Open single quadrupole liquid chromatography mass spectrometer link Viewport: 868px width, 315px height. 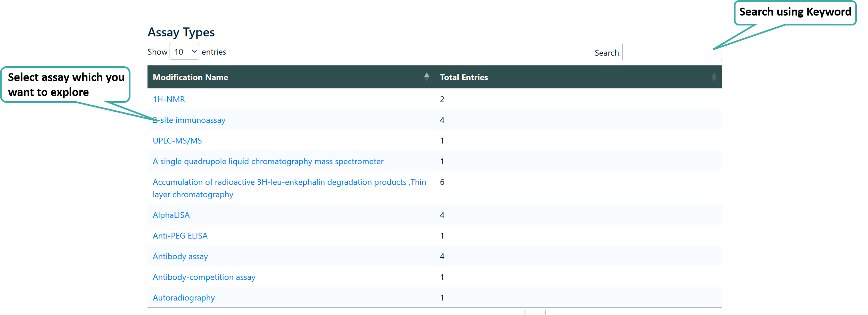[x=268, y=161]
